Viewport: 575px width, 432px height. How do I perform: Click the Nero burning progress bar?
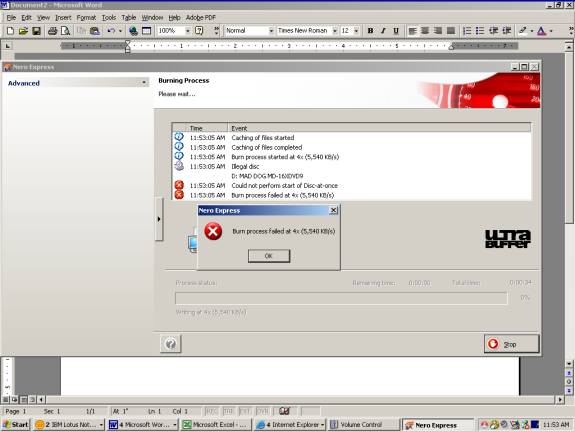(341, 298)
